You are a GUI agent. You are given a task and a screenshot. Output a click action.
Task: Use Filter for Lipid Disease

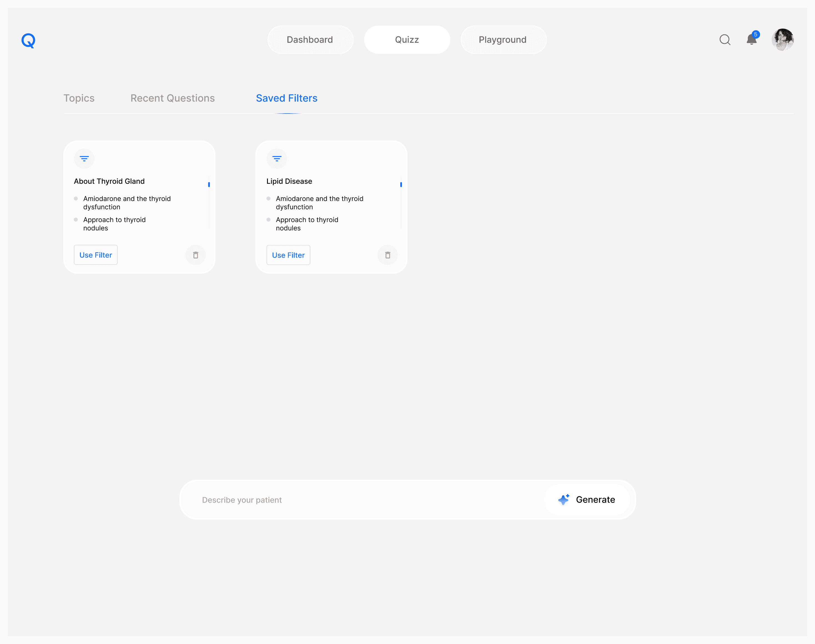(288, 255)
